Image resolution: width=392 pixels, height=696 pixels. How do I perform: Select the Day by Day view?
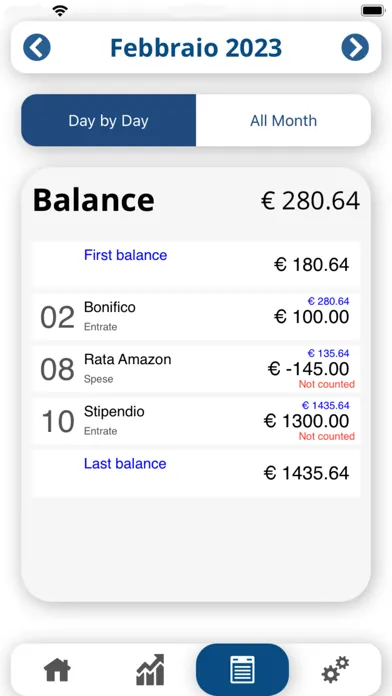[x=108, y=120]
